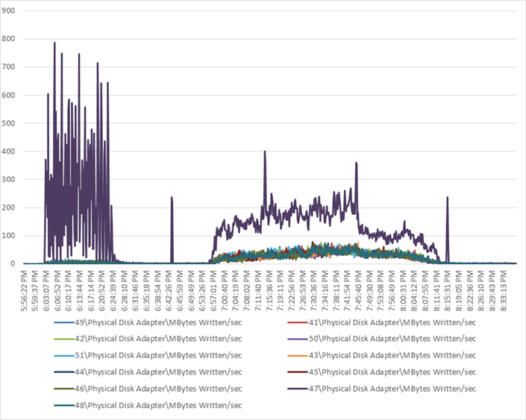Click the 0 y-axis label
The height and width of the screenshot is (420, 526).
pos(13,263)
